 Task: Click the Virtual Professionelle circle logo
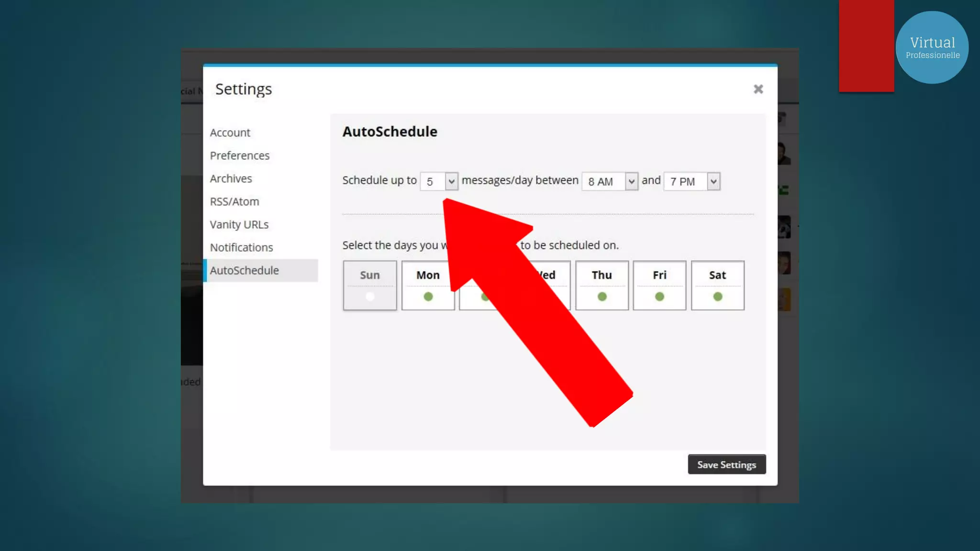coord(932,47)
